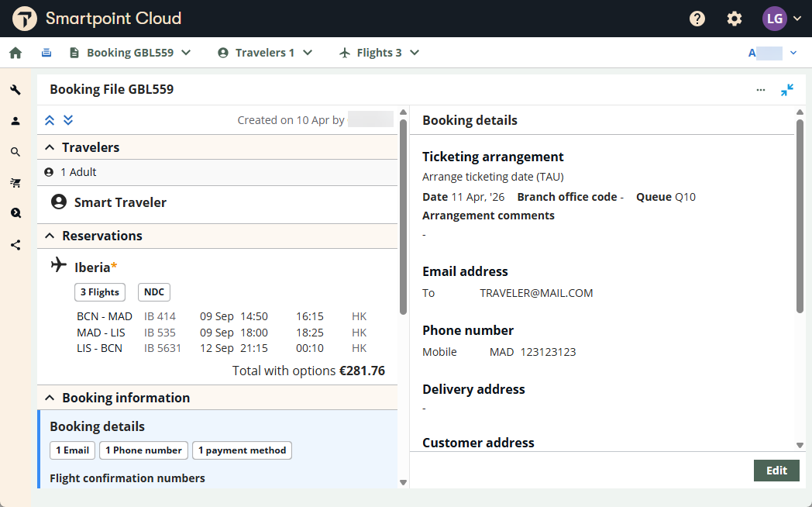Screen dimensions: 812x507
Task: Open the three-dot more options menu
Action: [x=761, y=90]
